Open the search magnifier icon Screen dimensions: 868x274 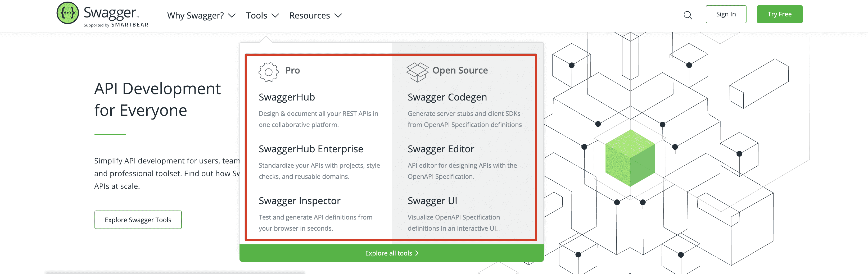click(688, 15)
